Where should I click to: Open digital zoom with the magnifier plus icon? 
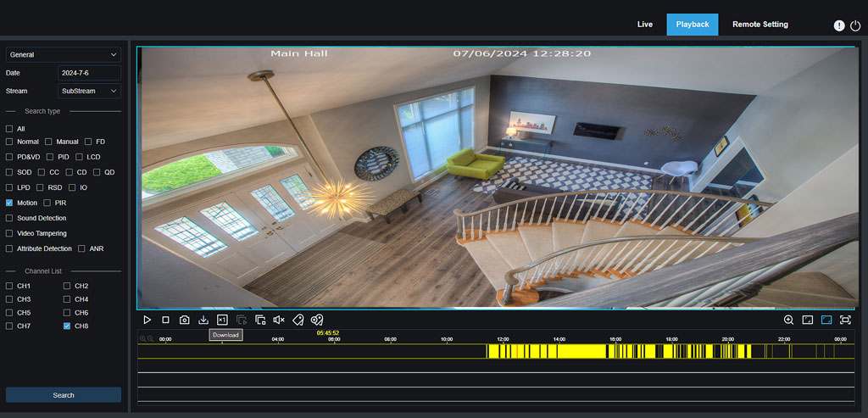click(788, 320)
